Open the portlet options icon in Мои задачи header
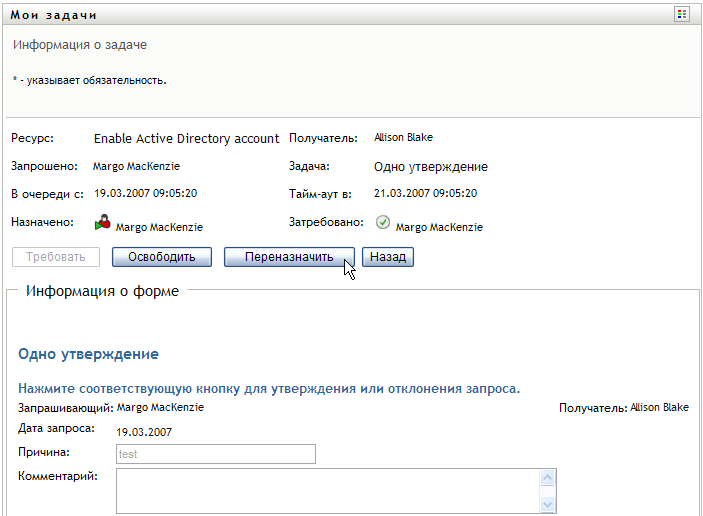This screenshot has height=516, width=703. point(682,14)
